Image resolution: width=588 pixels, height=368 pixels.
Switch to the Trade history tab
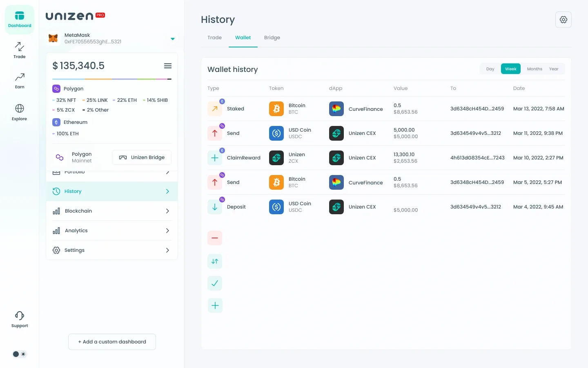coord(214,38)
